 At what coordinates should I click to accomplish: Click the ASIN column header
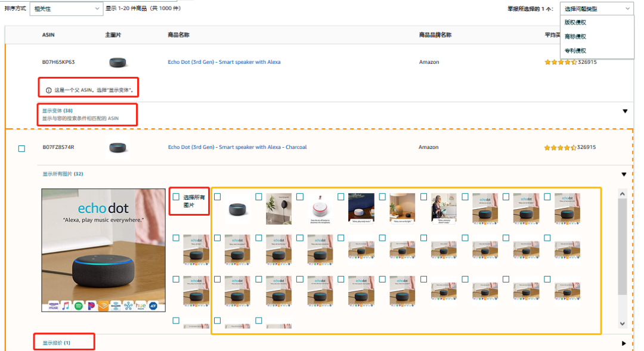click(48, 35)
